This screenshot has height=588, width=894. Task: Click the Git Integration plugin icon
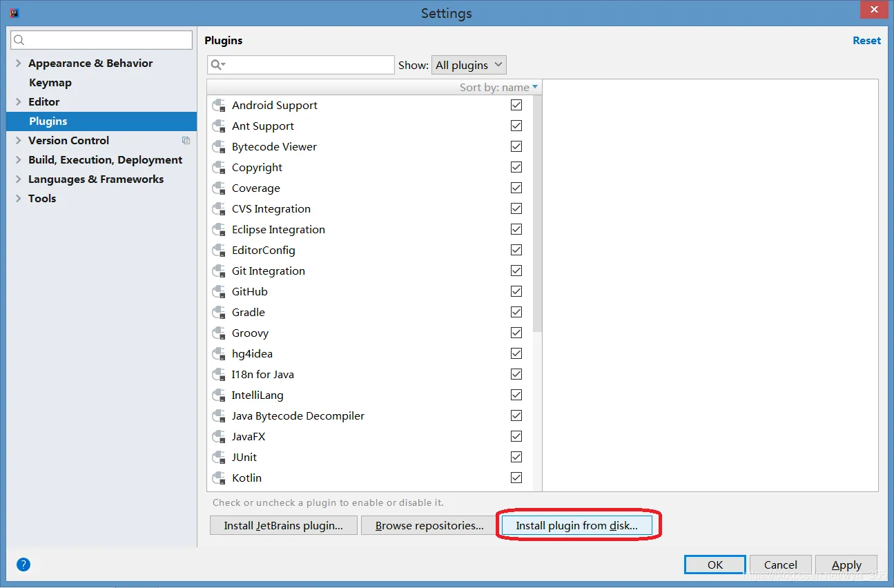(x=220, y=271)
